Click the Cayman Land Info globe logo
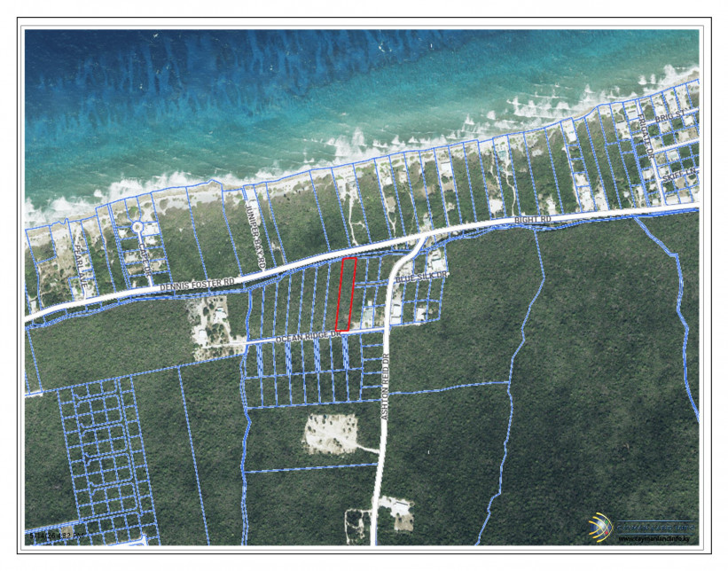The image size is (728, 571). point(601,528)
